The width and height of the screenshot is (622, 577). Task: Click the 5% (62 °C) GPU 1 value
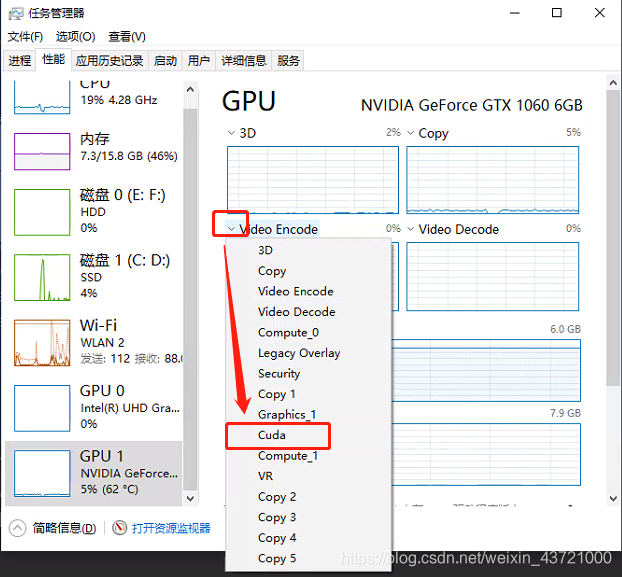109,489
